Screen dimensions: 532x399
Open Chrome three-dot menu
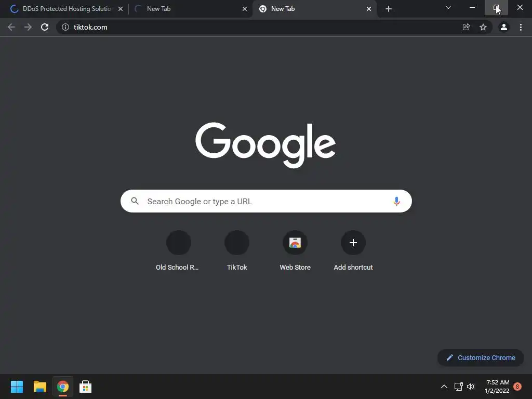pos(521,27)
